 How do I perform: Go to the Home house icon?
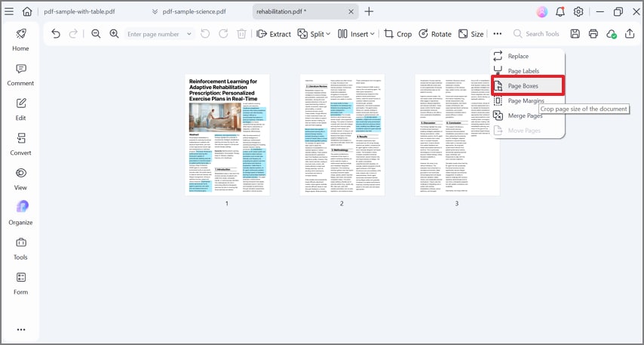(27, 11)
